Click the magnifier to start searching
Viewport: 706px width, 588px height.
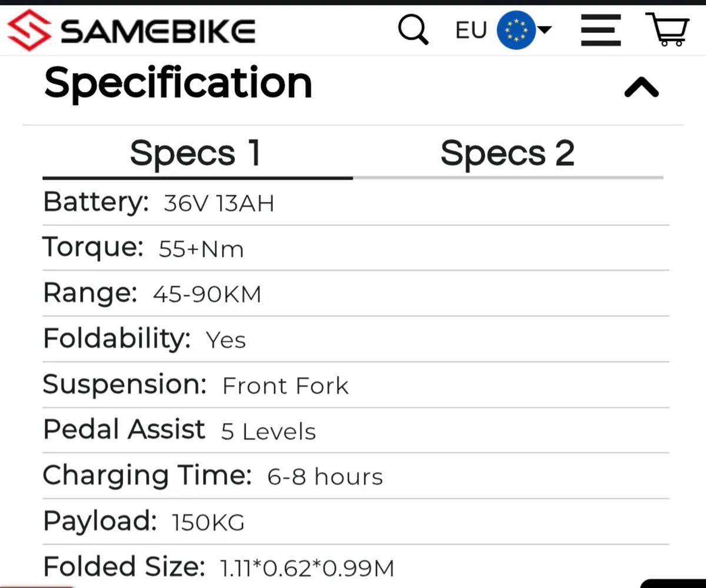coord(413,31)
